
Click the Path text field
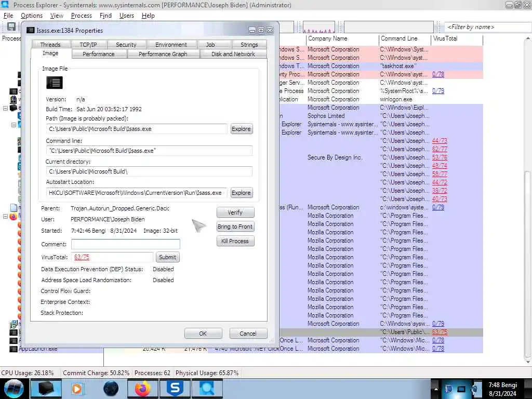(x=137, y=129)
